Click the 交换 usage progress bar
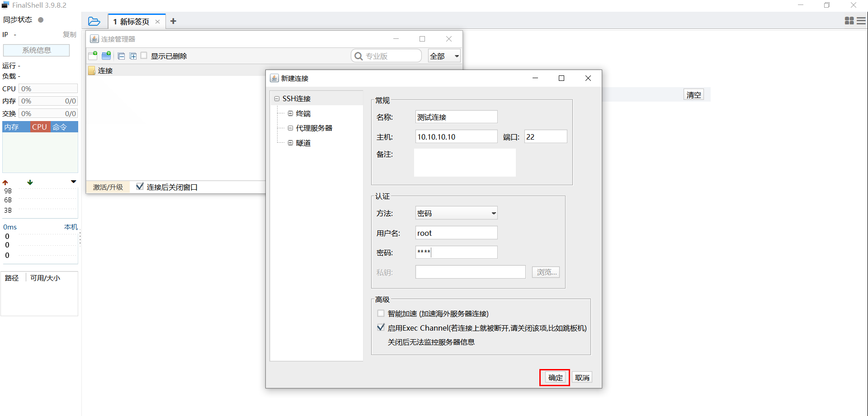Image resolution: width=868 pixels, height=416 pixels. pyautogui.click(x=48, y=113)
